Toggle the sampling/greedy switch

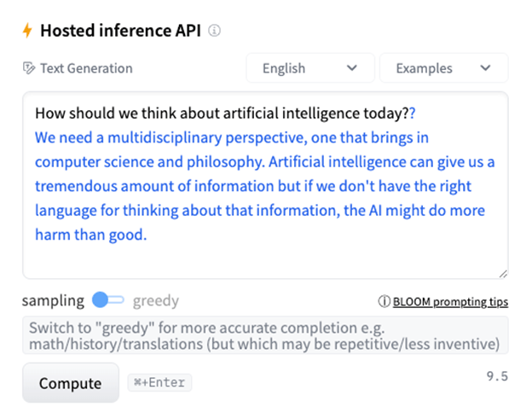108,300
